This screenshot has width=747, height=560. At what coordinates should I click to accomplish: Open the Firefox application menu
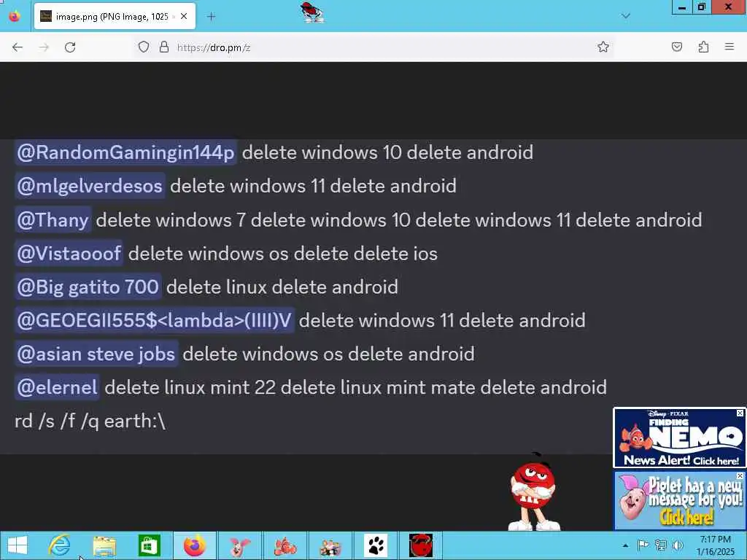pyautogui.click(x=729, y=47)
